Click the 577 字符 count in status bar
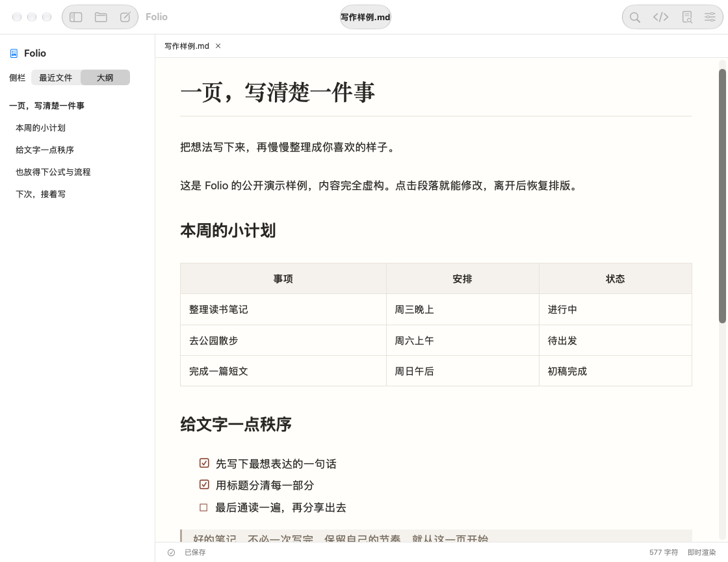The height and width of the screenshot is (562, 728). pos(664,552)
